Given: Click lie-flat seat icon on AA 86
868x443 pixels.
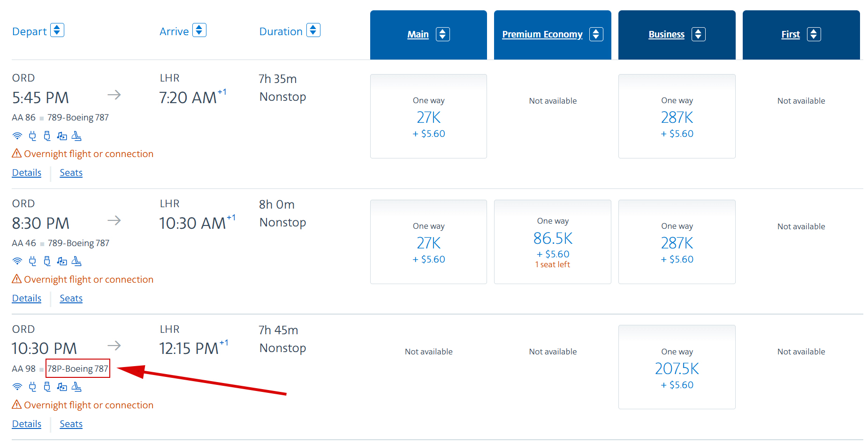Looking at the screenshot, I should click(x=76, y=136).
